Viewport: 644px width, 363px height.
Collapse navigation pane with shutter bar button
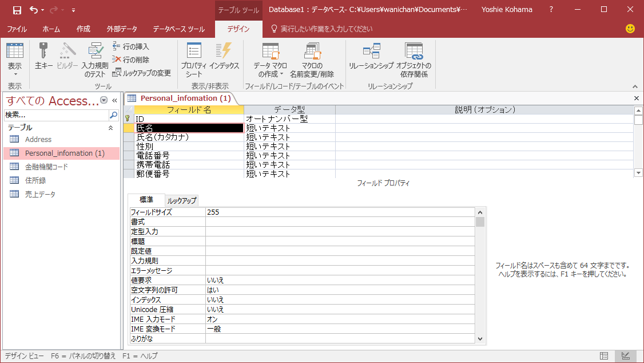(x=114, y=100)
